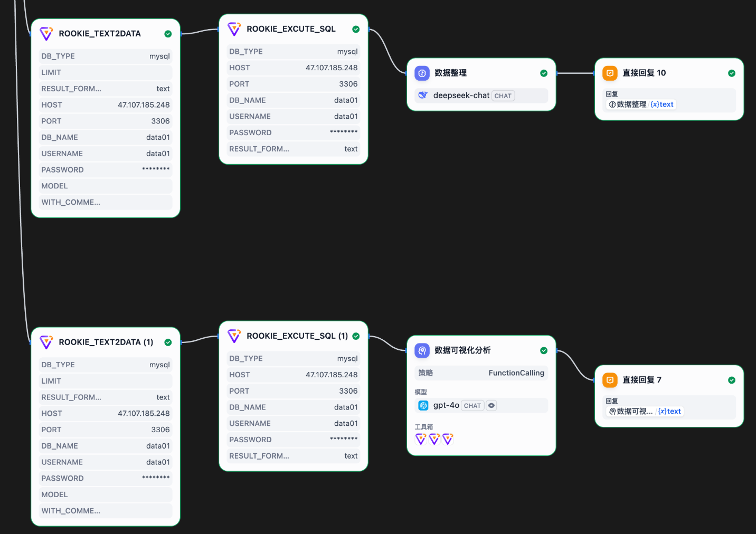
Task: Click LIMIT row in ROOKIE_TEXT2DATA (1)
Action: (106, 382)
